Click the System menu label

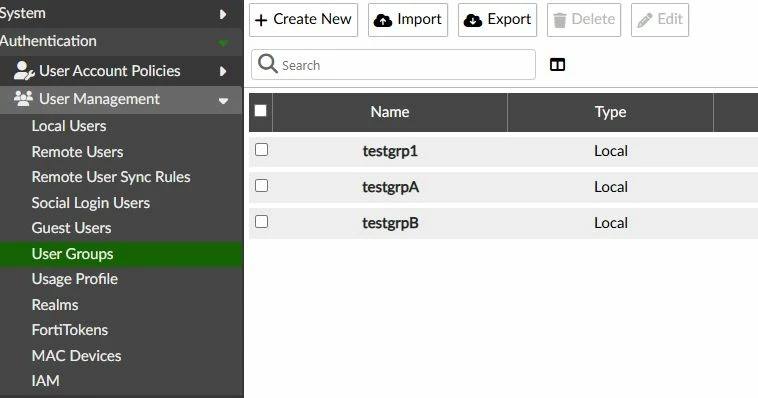[23, 13]
